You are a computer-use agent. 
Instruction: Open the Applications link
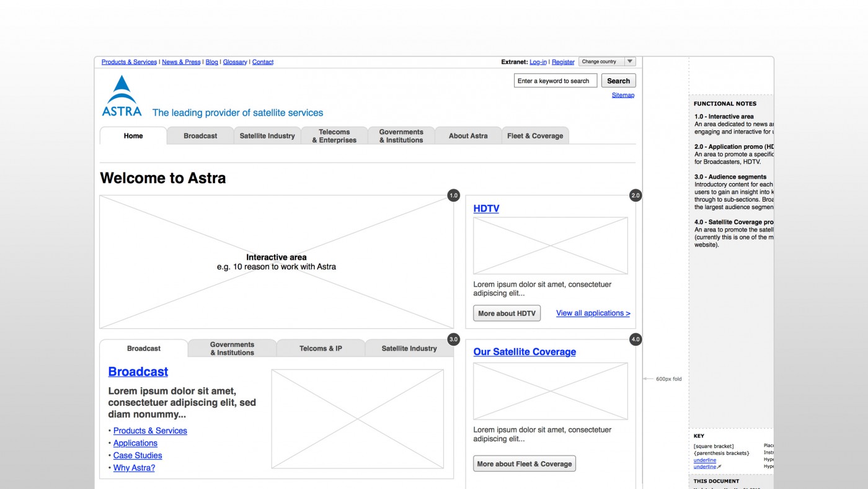(x=135, y=443)
